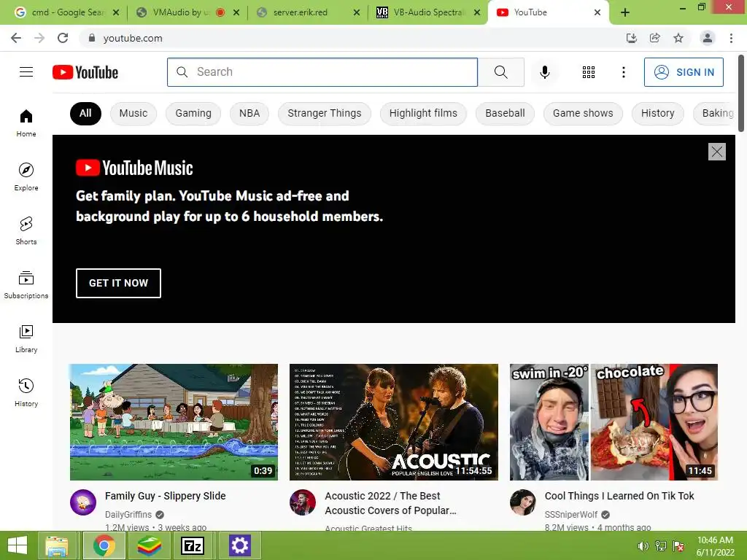Viewport: 747px width, 560px height.
Task: Start voice search with the microphone icon
Action: (544, 72)
